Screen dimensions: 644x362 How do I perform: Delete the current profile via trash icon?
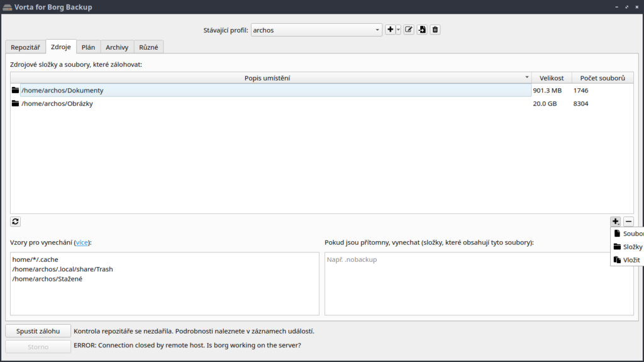pyautogui.click(x=435, y=30)
